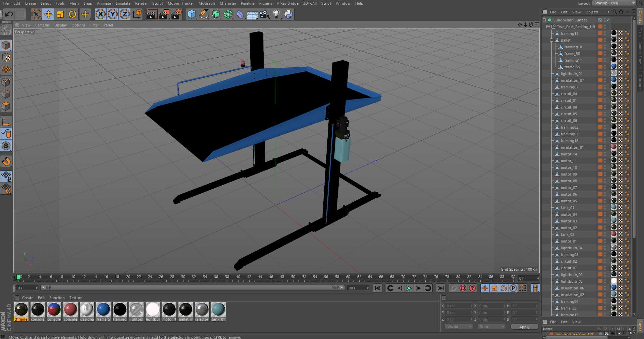Click the Record Active Objects button
644x339 pixels.
coord(453,288)
